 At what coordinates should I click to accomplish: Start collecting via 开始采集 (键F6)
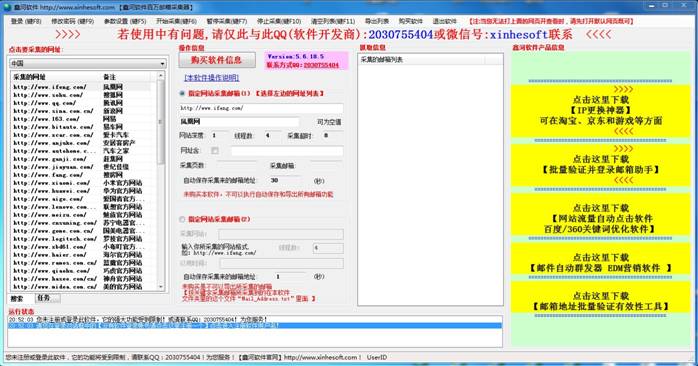[176, 21]
